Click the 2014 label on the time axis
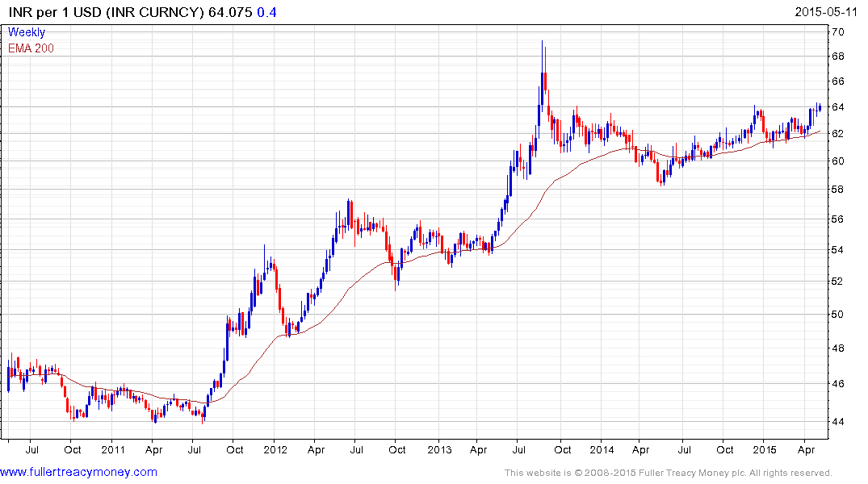Screen dimensions: 868x484 point(602,449)
